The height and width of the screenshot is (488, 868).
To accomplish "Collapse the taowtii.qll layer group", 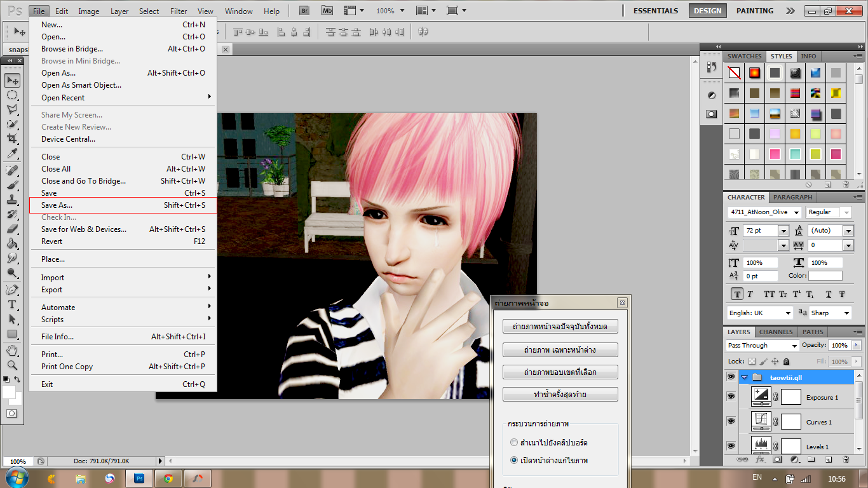I will (744, 377).
